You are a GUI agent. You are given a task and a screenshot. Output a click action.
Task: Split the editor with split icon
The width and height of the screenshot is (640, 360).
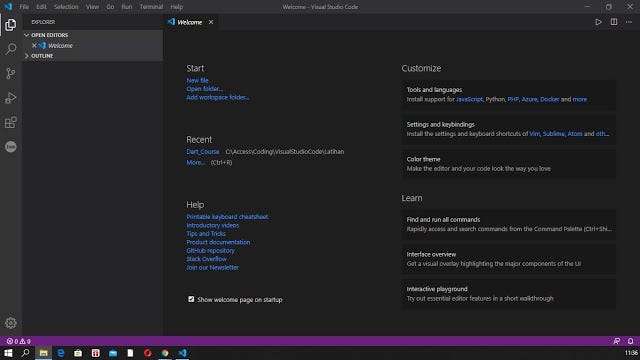pos(614,22)
